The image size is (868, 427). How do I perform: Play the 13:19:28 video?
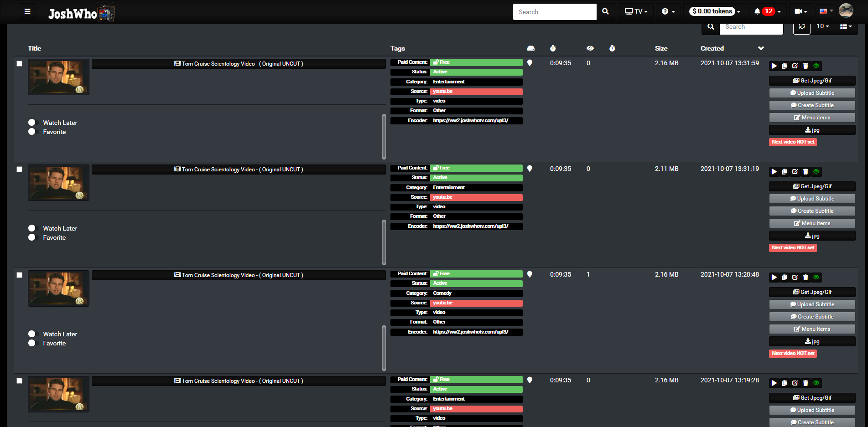774,383
